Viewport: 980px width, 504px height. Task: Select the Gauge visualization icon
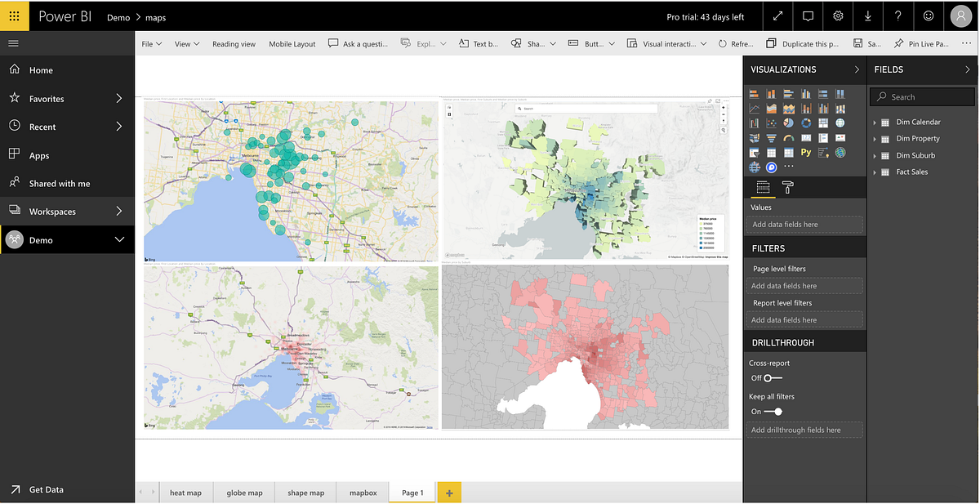[789, 137]
